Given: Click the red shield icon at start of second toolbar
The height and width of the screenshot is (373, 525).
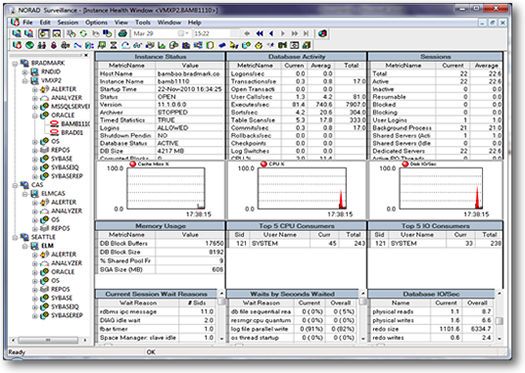Looking at the screenshot, I should click(x=17, y=45).
